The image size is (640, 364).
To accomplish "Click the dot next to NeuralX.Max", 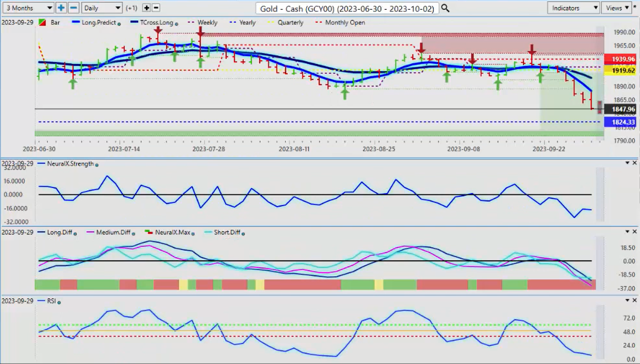I will click(193, 233).
